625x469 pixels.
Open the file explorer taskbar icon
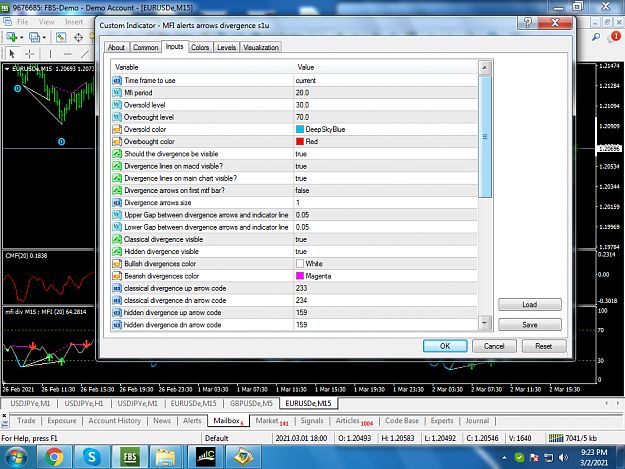[x=165, y=457]
